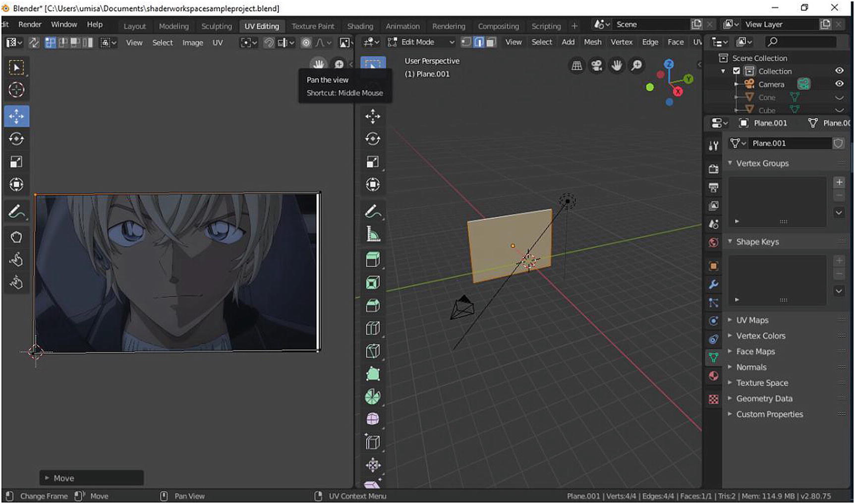Select the Spin tool

(373, 396)
